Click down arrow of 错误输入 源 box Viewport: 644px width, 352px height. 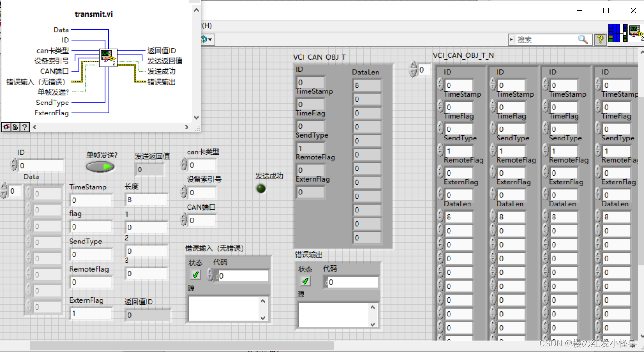263,317
